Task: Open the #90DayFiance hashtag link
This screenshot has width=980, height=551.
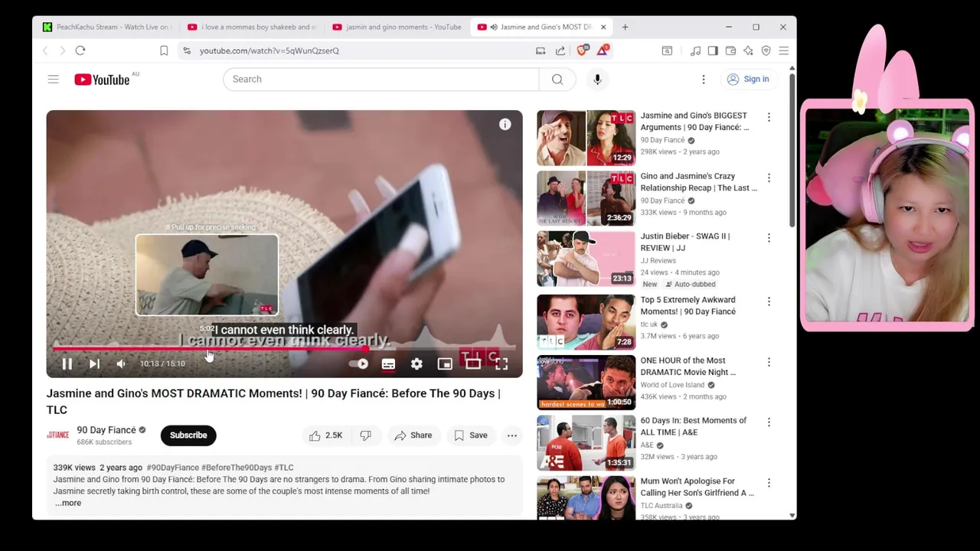Action: (x=172, y=468)
